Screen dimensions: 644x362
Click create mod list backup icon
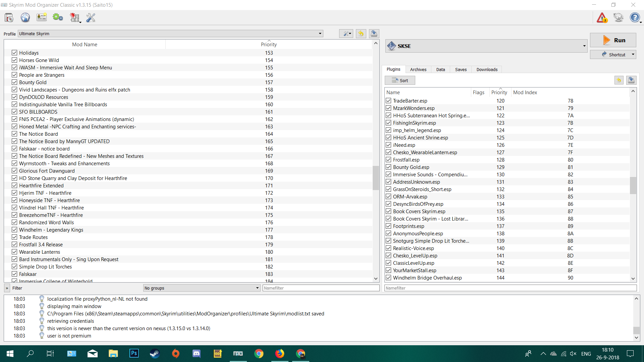point(374,34)
